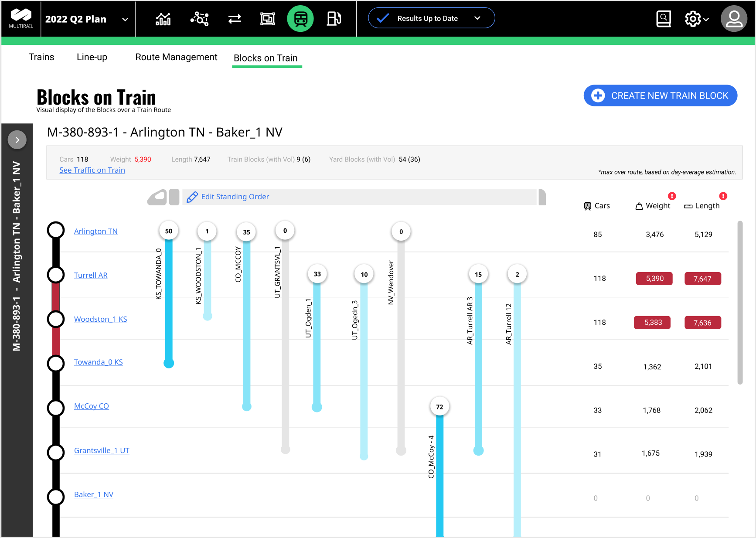Click the swap arrows icon
The image size is (756, 538).
click(235, 19)
